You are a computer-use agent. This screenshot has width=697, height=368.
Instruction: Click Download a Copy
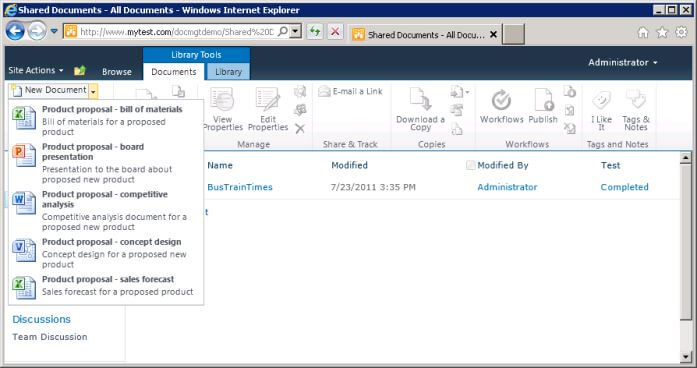(x=420, y=109)
